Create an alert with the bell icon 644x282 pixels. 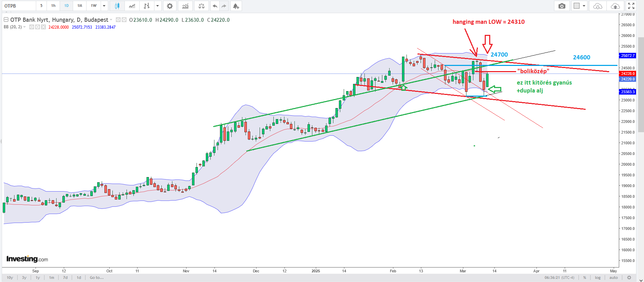point(236,6)
